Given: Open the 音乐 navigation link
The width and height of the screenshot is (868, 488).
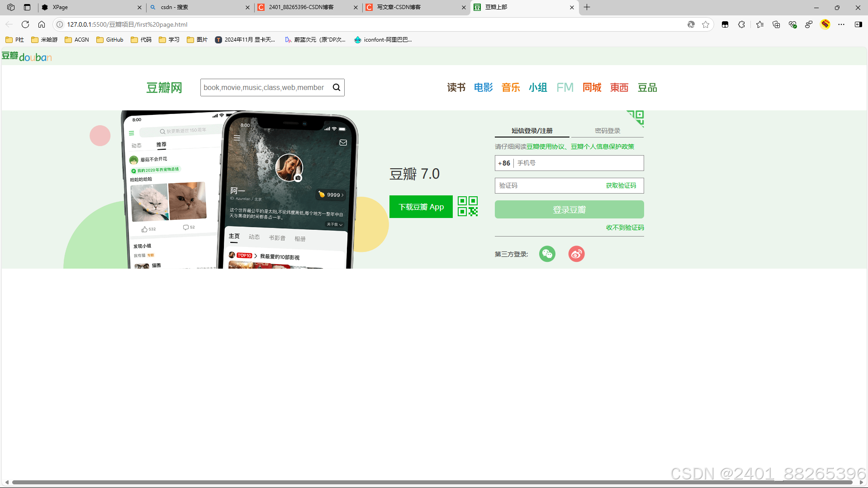Looking at the screenshot, I should (511, 87).
